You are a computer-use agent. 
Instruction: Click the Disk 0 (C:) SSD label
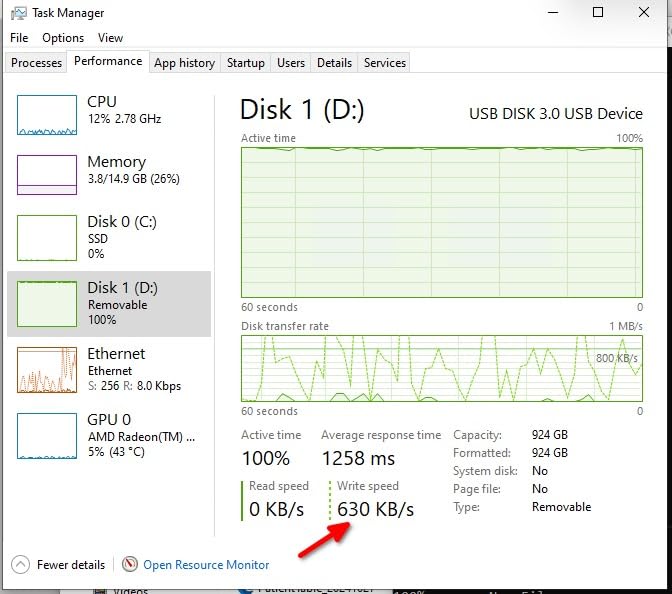[122, 237]
